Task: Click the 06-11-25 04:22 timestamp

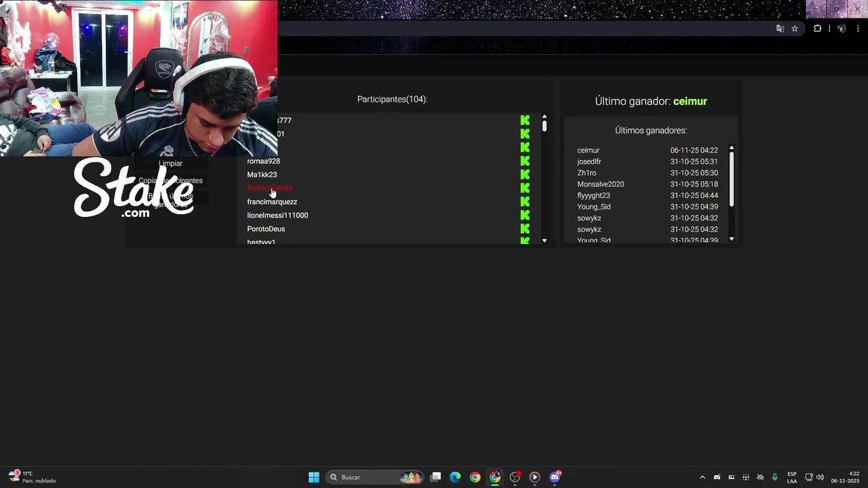Action: (x=694, y=150)
